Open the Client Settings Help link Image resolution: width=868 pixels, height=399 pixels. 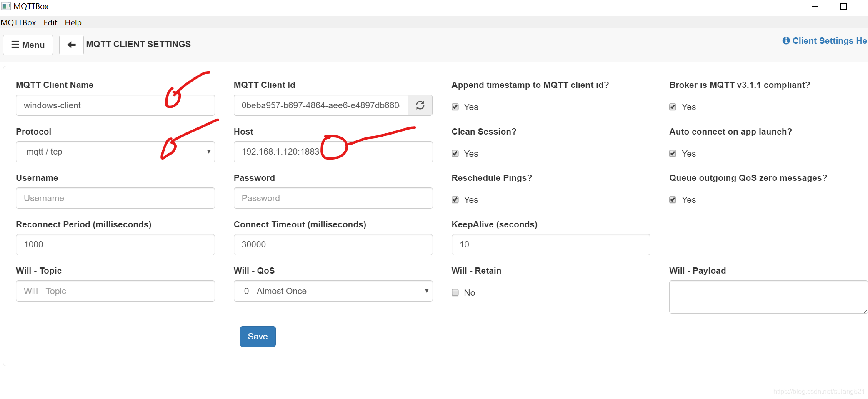(x=825, y=41)
